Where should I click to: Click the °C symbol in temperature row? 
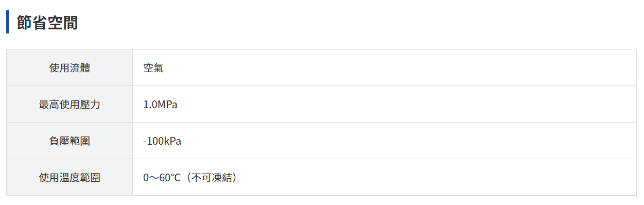[x=177, y=178]
